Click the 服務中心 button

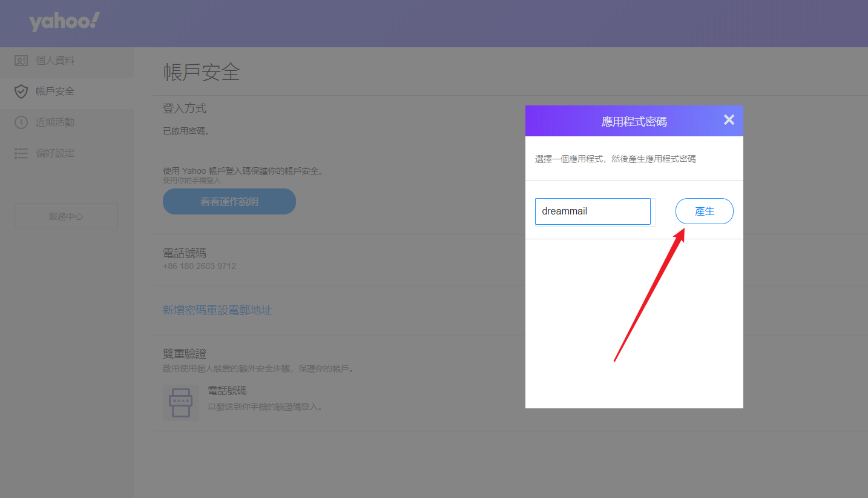point(66,216)
